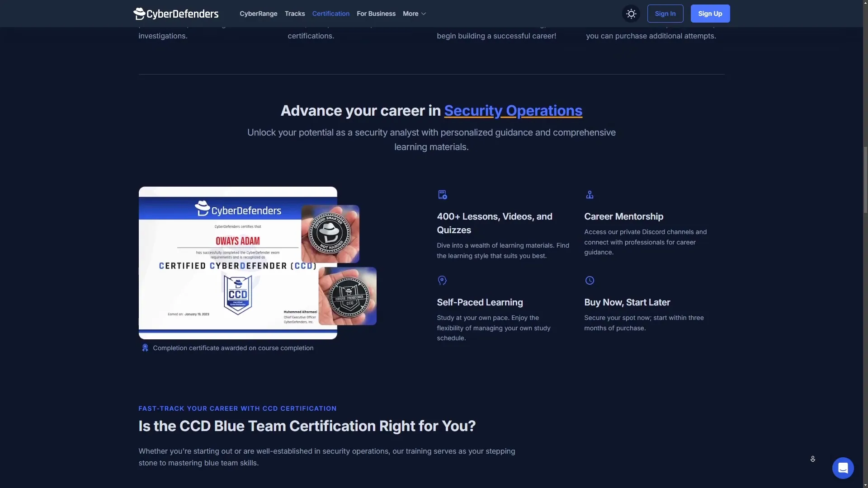The width and height of the screenshot is (868, 488).
Task: Click the page vertical scrollbar
Action: [x=865, y=181]
